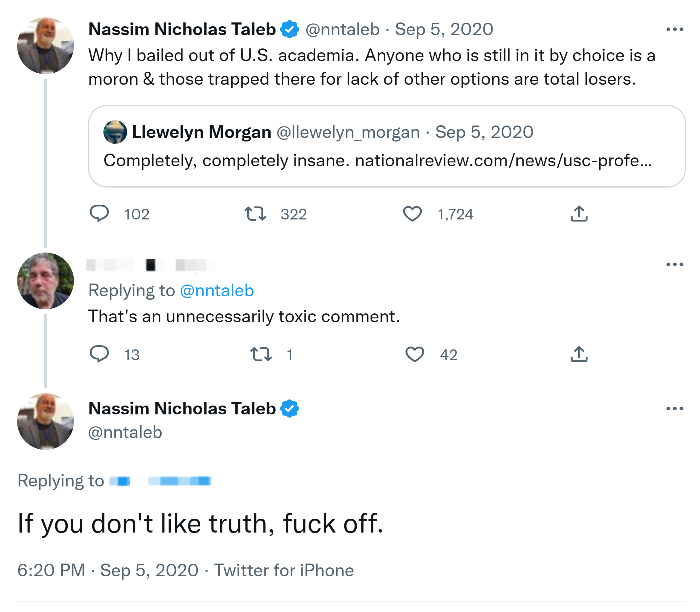The width and height of the screenshot is (700, 612).
Task: Open Llewelyn Morgan's quoted tweet profile name
Action: (x=202, y=132)
